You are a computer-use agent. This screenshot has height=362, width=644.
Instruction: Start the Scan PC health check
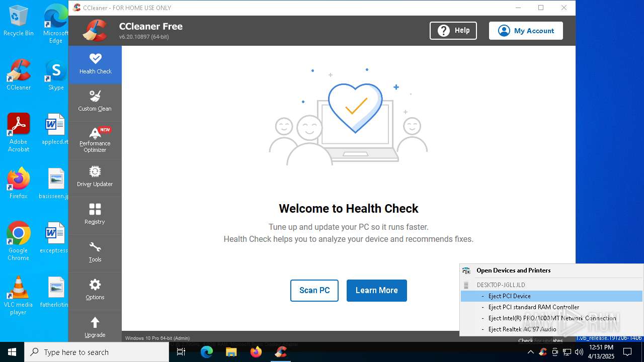click(x=314, y=291)
